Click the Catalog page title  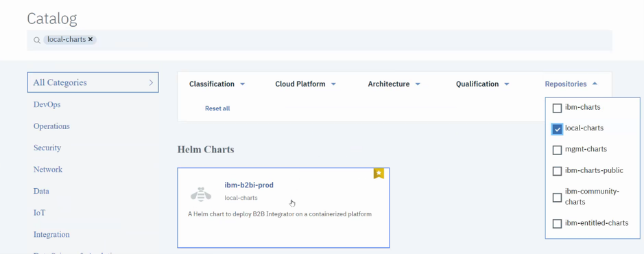51,19
